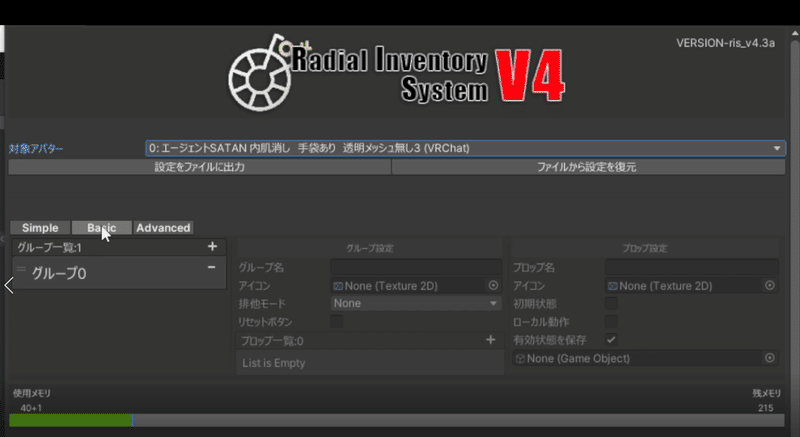800x437 pixels.
Task: Click the List is Empty text
Action: 273,363
